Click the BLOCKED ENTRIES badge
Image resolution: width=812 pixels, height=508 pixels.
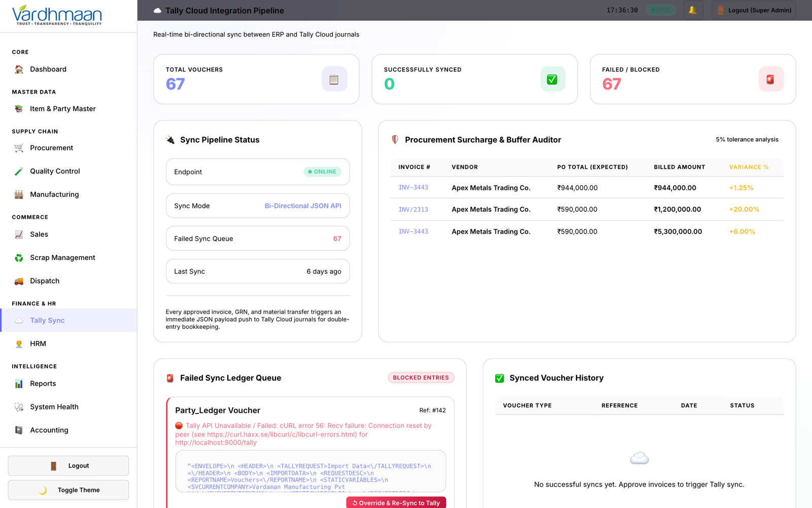[421, 378]
